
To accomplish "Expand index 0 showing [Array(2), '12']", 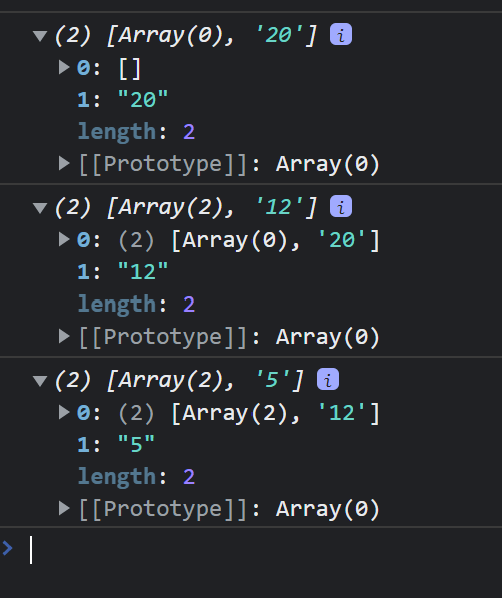I will pos(64,412).
